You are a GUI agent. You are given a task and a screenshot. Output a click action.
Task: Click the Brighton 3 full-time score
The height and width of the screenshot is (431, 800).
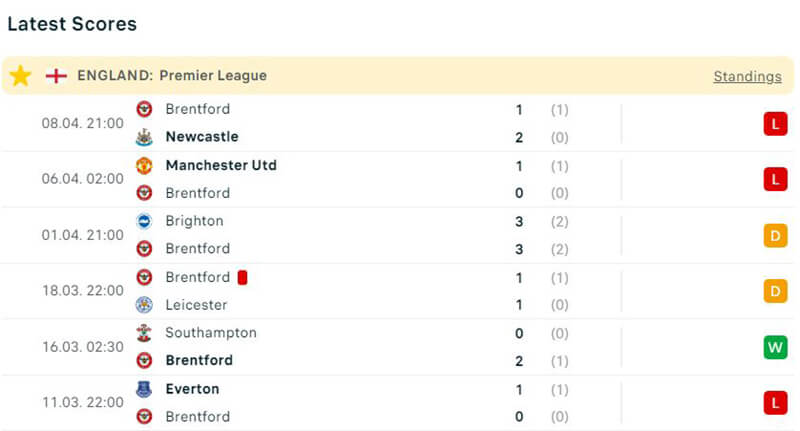point(519,221)
